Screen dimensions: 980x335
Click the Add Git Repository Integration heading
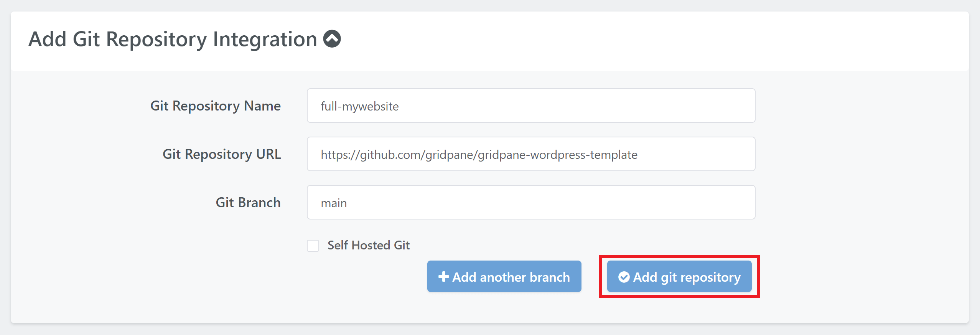[x=173, y=39]
